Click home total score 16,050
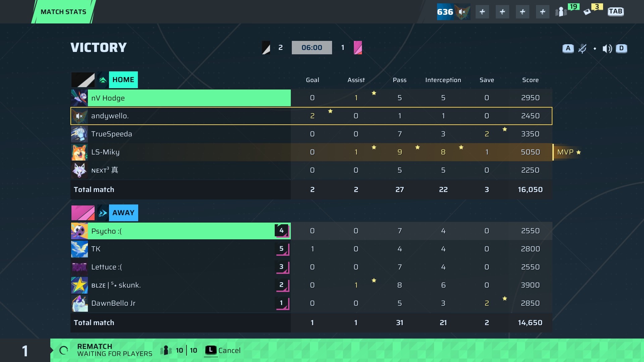 [x=530, y=190]
